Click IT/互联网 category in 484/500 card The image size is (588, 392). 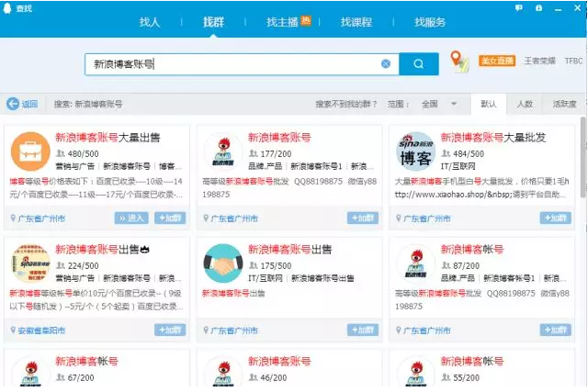click(458, 166)
